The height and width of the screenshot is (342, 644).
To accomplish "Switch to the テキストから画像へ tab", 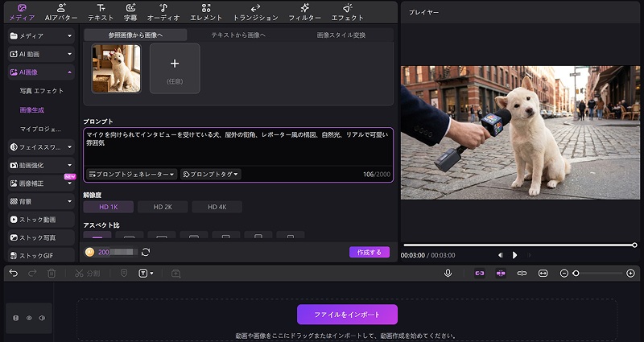I will pyautogui.click(x=238, y=35).
